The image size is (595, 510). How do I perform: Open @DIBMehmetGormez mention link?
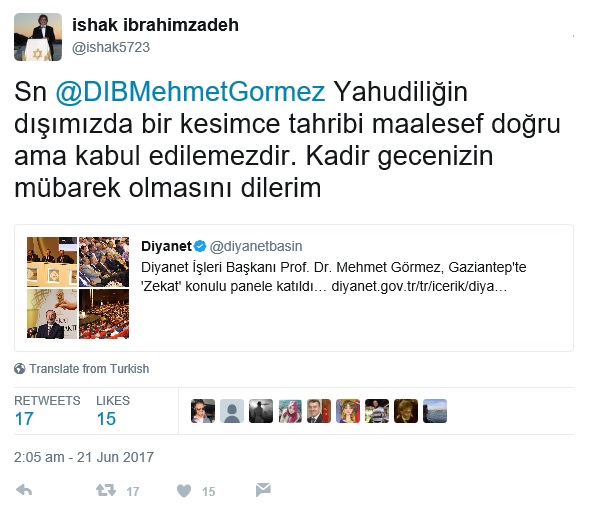[190, 92]
